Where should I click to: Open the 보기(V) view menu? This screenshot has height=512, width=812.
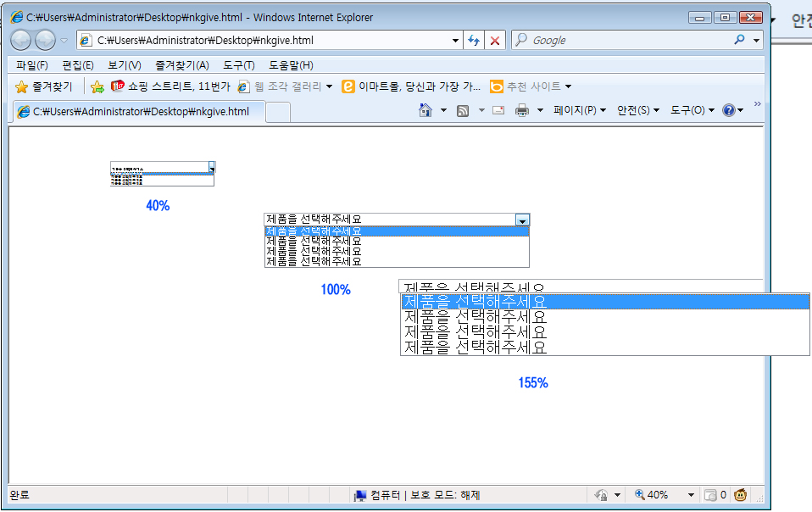pyautogui.click(x=124, y=65)
